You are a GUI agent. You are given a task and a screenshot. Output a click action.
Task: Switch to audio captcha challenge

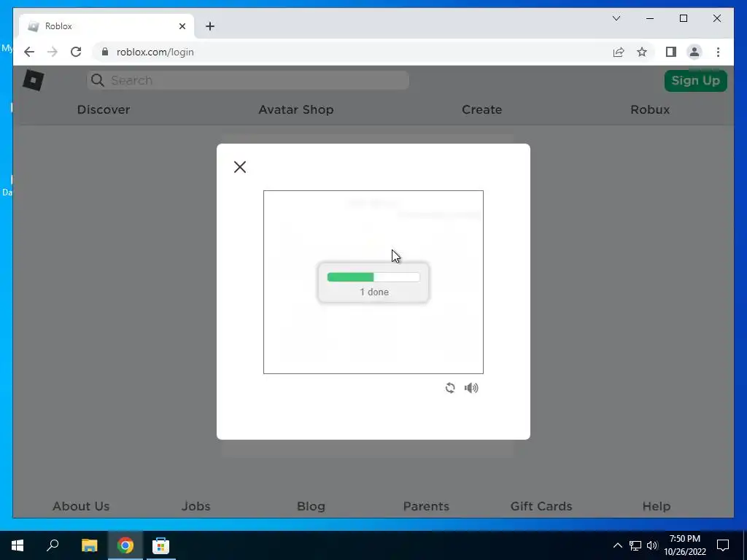pos(472,388)
